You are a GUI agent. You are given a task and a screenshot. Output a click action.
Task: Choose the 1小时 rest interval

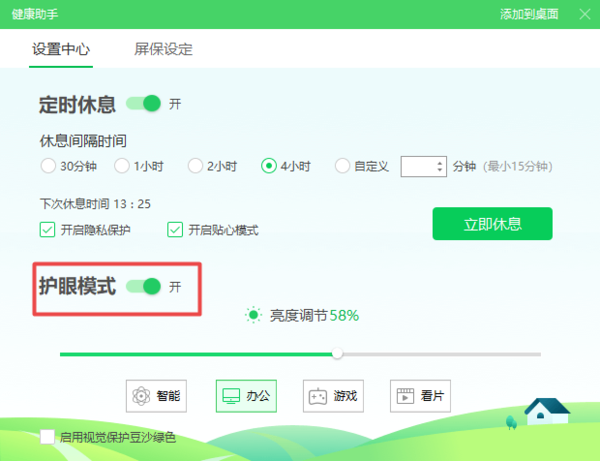point(121,166)
